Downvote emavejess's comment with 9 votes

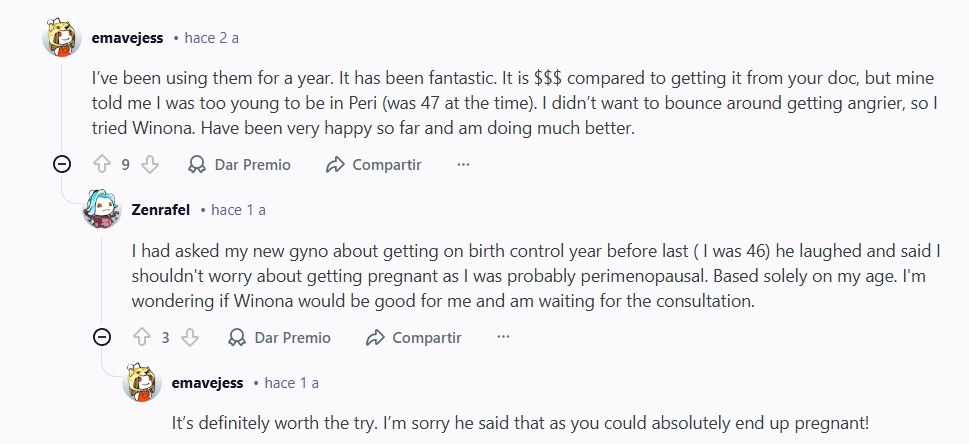click(x=150, y=165)
